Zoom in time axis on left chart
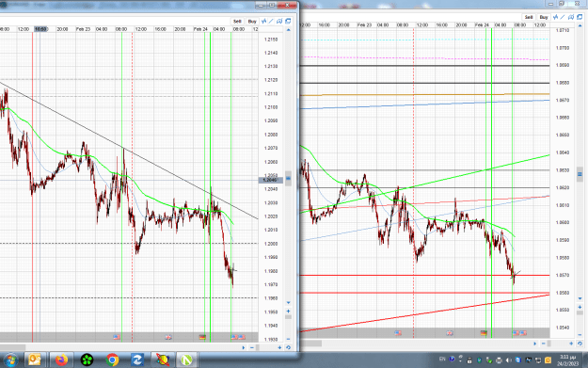The height and width of the screenshot is (368, 588). click(279, 347)
